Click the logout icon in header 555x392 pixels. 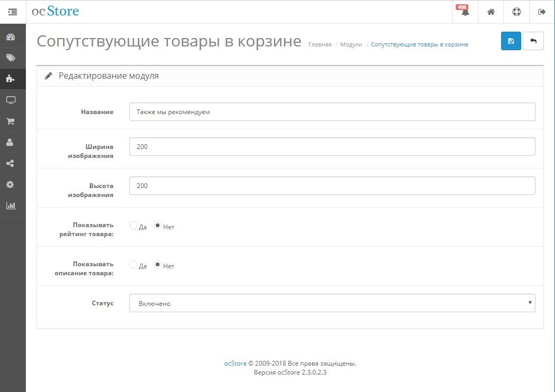(541, 12)
